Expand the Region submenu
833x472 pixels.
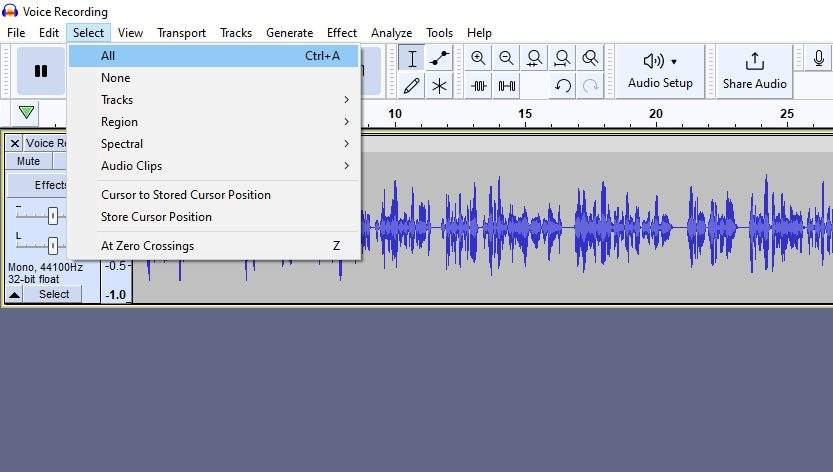coord(214,122)
